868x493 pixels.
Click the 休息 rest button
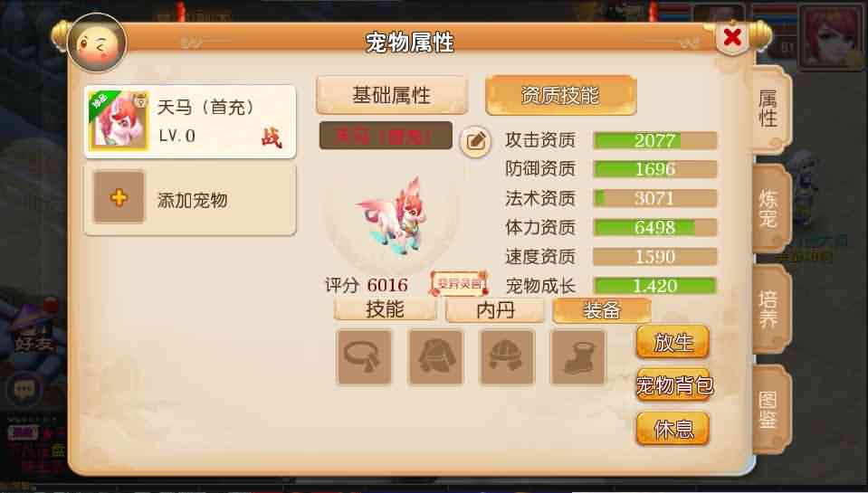click(x=673, y=429)
